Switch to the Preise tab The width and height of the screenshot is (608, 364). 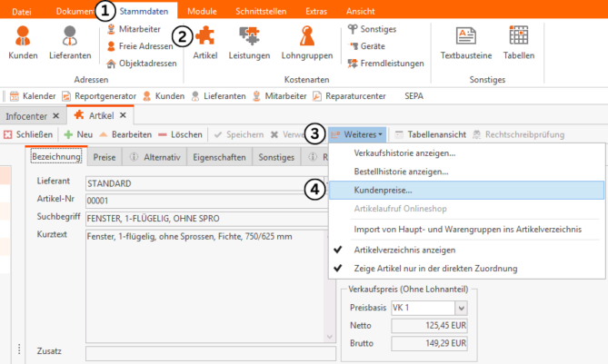105,158
